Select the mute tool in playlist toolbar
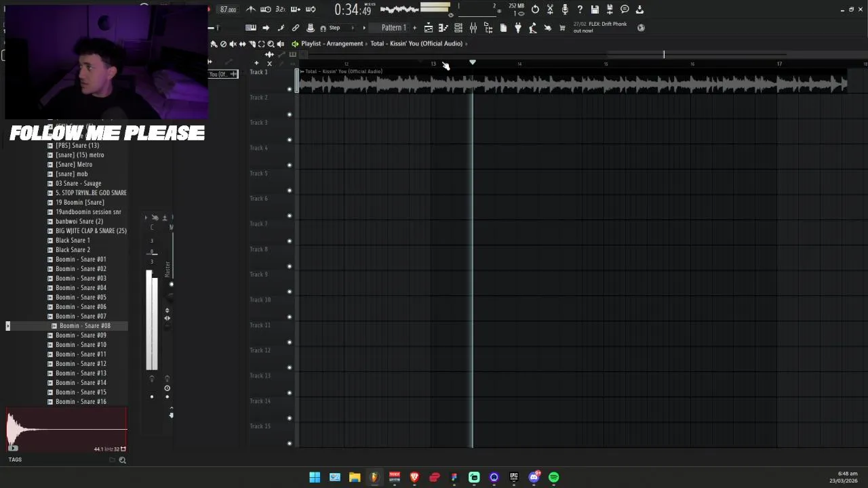This screenshot has width=868, height=488. click(x=233, y=43)
